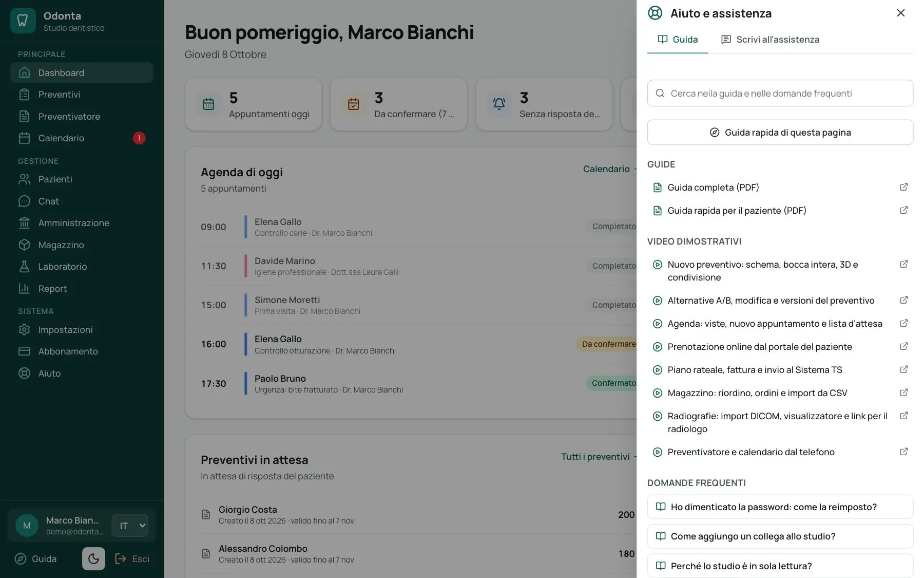Image resolution: width=924 pixels, height=578 pixels.
Task: Play icon for Magazzino: riordino video
Action: 657,393
